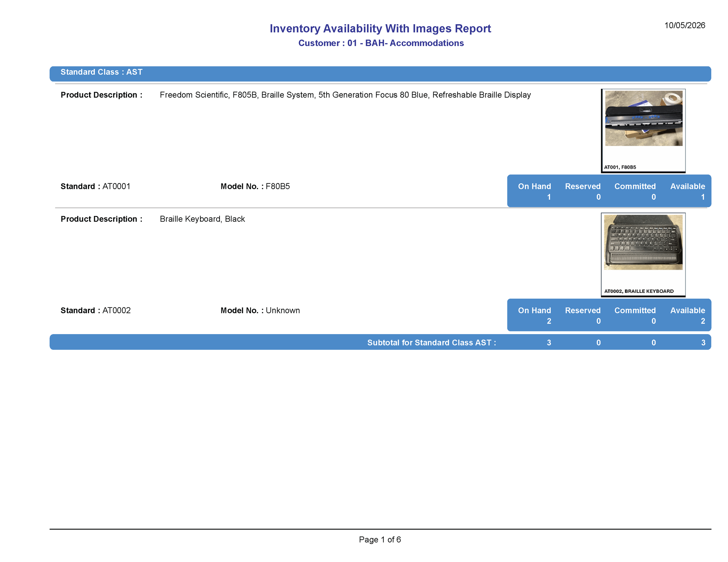728x562 pixels.
Task: Click the model number F80B5
Action: click(278, 186)
